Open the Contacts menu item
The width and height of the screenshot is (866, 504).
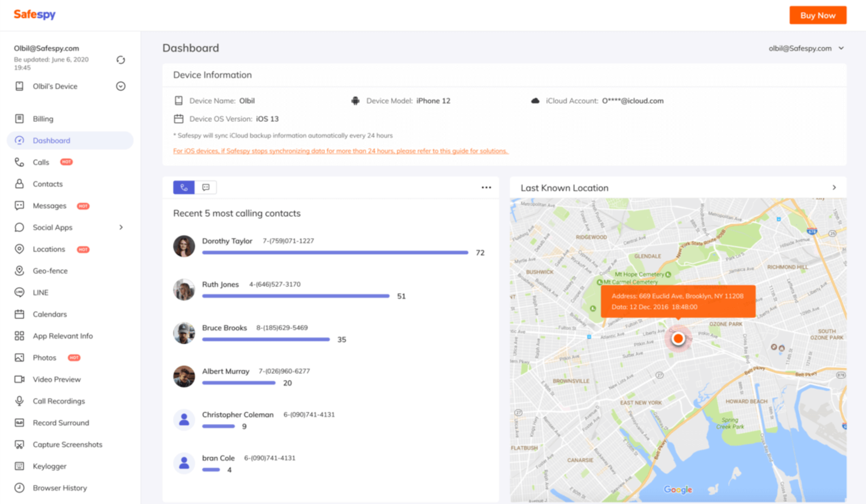pyautogui.click(x=48, y=184)
